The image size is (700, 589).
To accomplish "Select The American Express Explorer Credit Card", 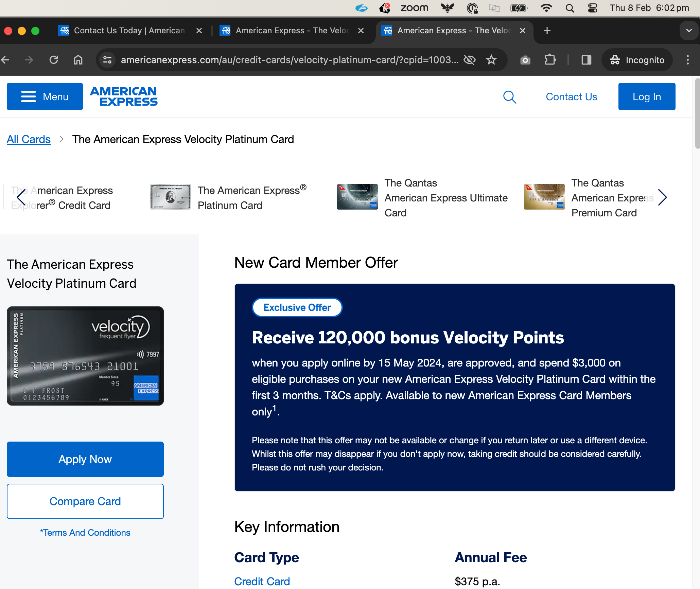I will (62, 198).
